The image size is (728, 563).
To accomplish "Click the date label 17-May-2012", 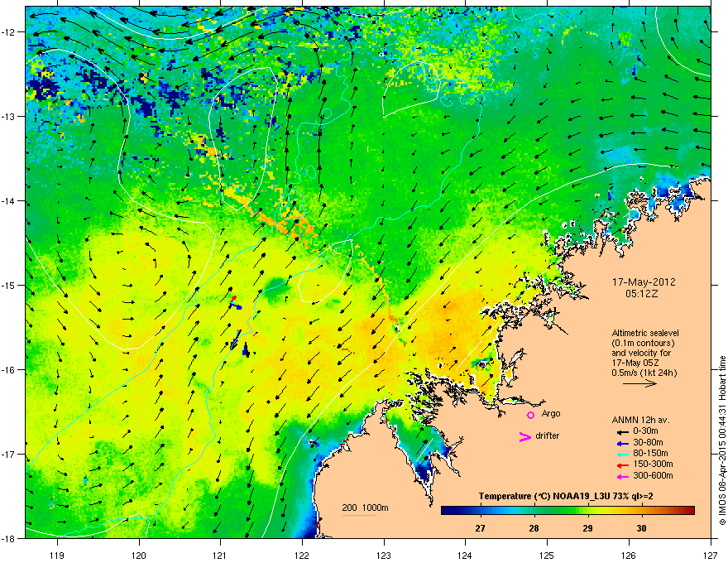I will coord(644,282).
